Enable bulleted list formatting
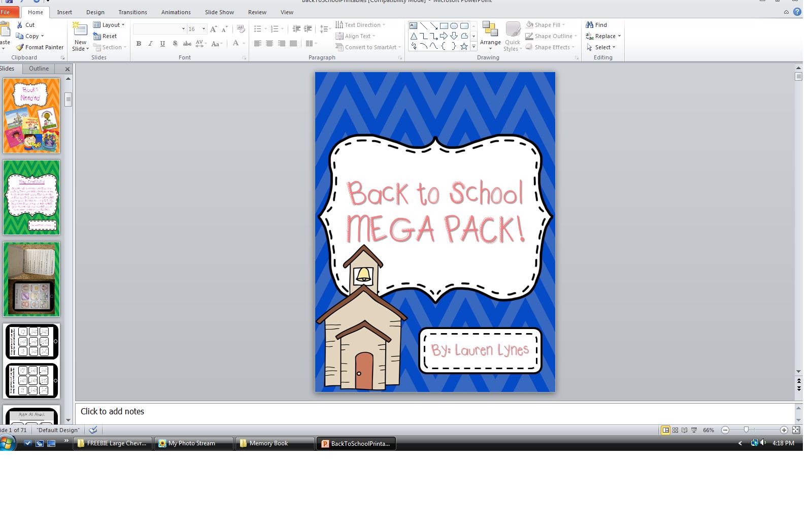 (x=258, y=29)
